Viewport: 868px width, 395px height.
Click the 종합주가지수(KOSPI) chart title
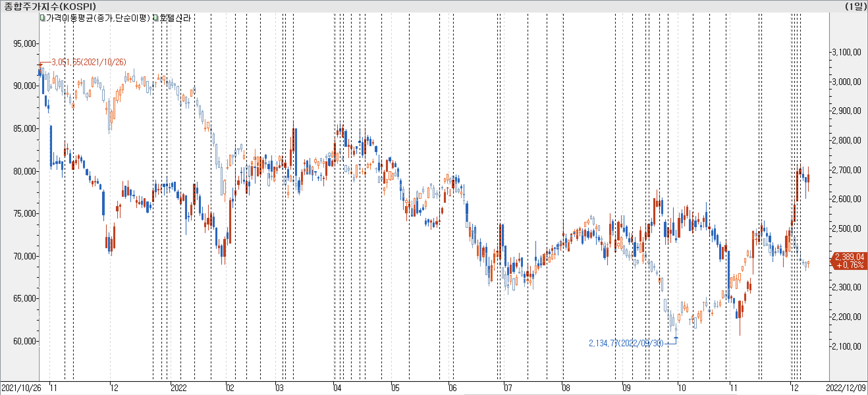(50, 6)
